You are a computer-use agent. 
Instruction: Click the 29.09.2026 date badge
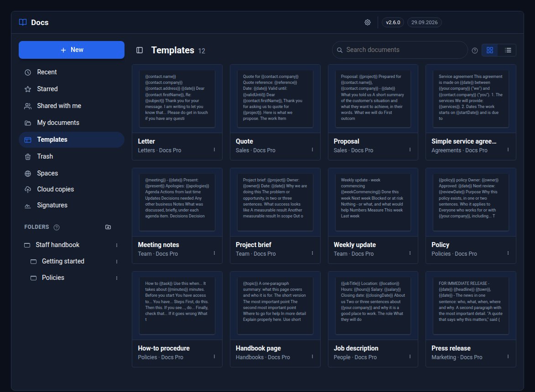pyautogui.click(x=425, y=22)
